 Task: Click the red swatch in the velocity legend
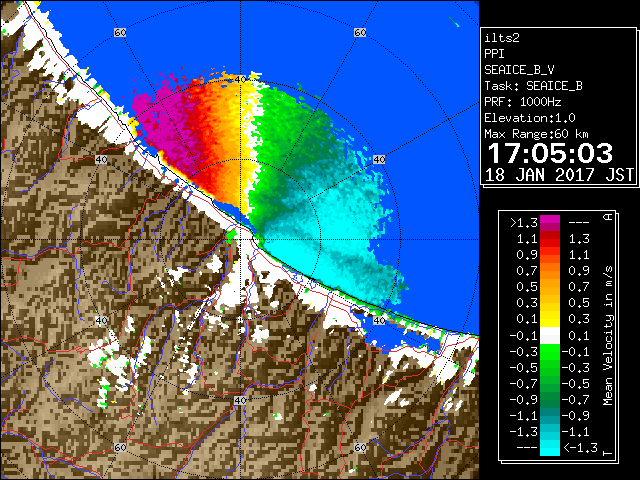550,243
